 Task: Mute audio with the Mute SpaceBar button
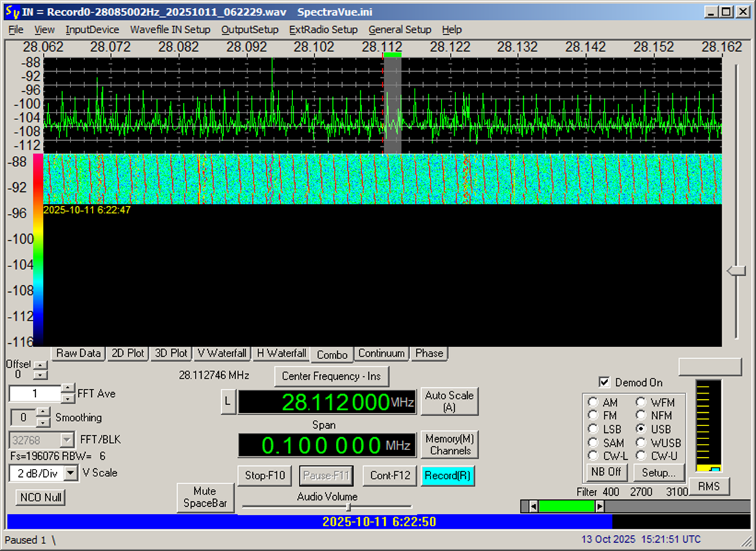205,497
